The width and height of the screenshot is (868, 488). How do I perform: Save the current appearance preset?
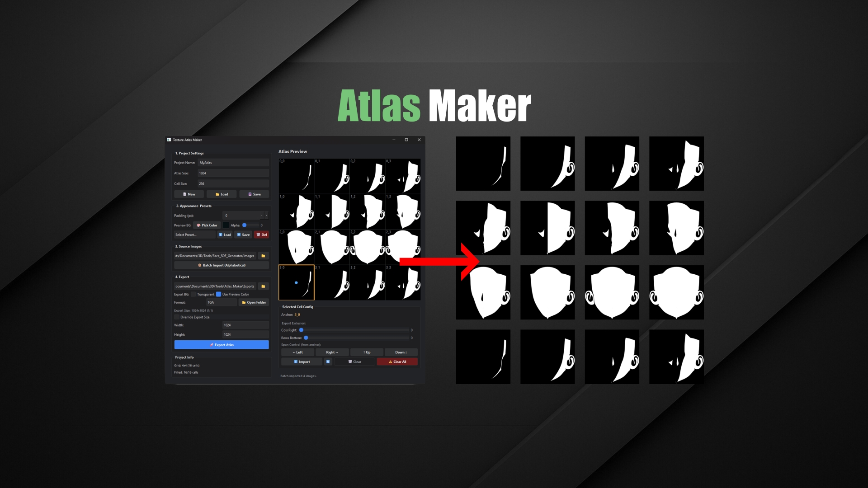(x=243, y=235)
